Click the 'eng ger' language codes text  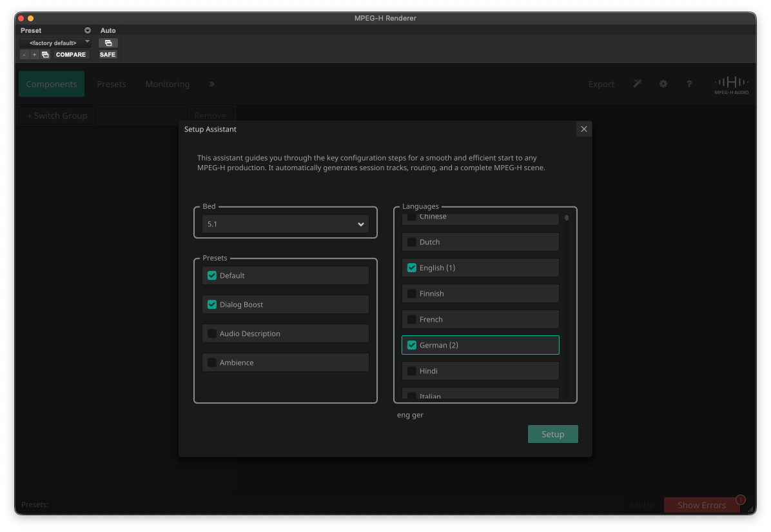[410, 415]
